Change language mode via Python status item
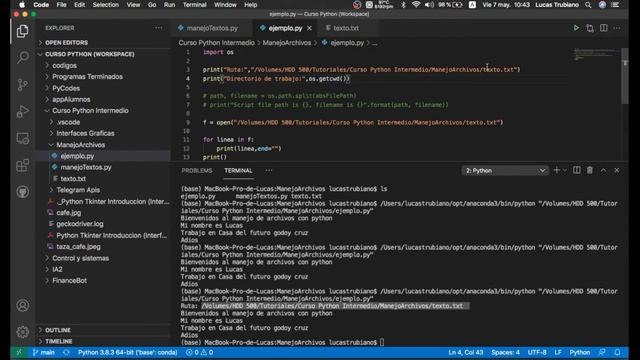 point(580,352)
